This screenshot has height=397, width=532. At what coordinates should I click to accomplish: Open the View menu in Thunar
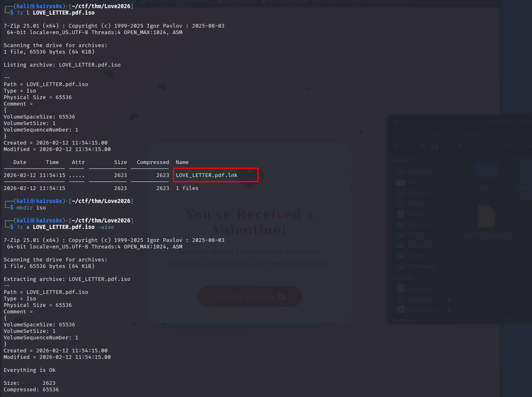(432, 133)
